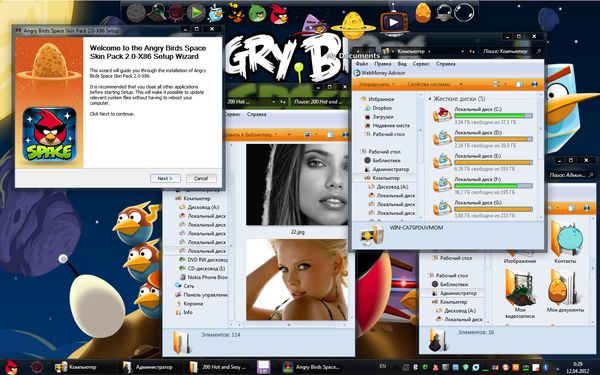The height and width of the screenshot is (375, 600).
Task: Click the Next button in the setup wizard
Action: click(165, 178)
